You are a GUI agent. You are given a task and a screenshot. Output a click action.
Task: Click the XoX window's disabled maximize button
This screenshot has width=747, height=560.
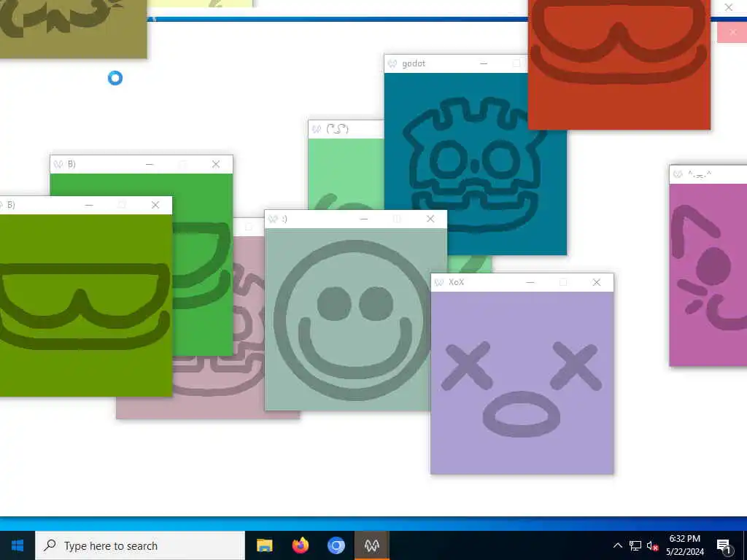(x=563, y=282)
